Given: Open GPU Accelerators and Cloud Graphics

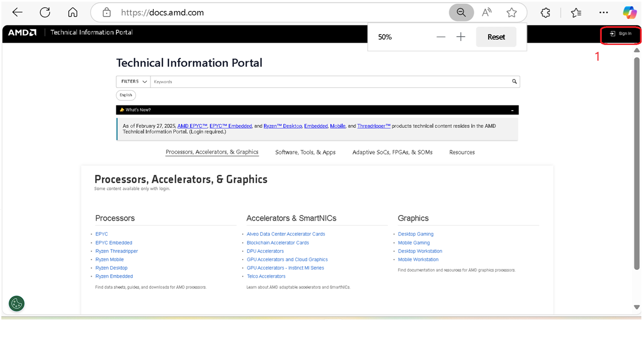Looking at the screenshot, I should coord(287,260).
